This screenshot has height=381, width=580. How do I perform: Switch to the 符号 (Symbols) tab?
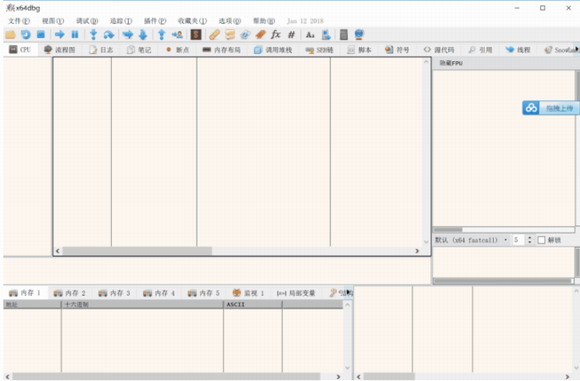tap(397, 50)
